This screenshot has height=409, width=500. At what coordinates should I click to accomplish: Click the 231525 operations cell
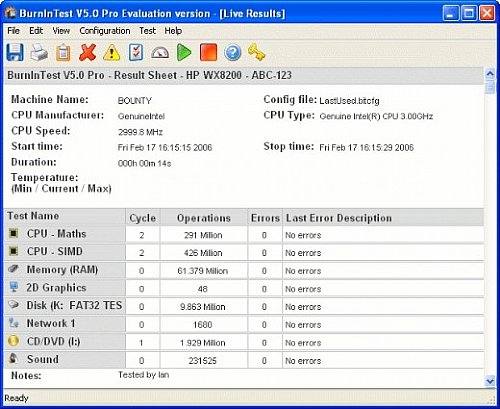203,360
